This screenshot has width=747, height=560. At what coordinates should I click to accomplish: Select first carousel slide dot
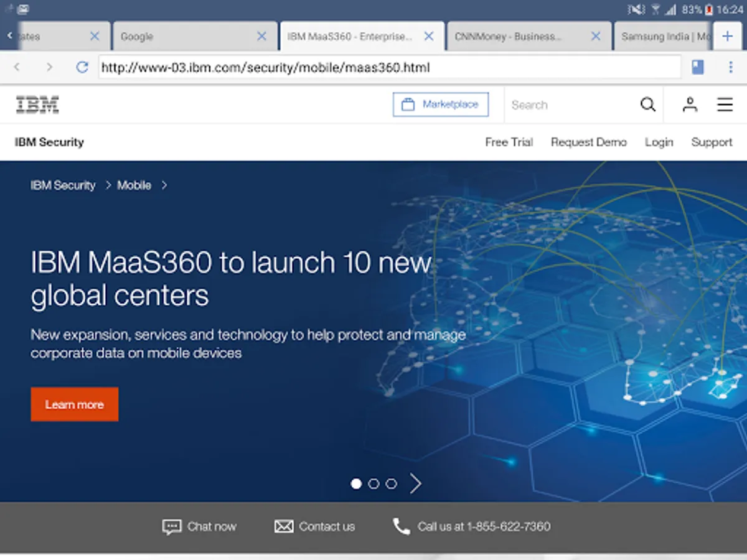pos(356,483)
